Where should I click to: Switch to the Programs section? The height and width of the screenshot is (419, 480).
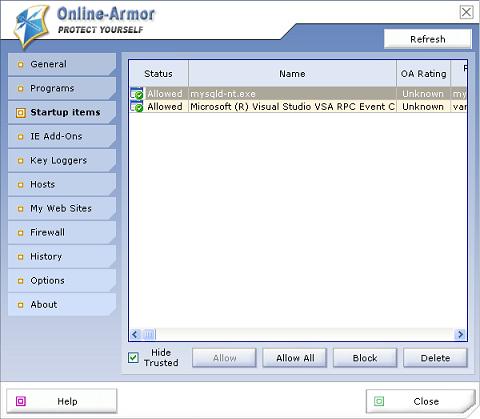[62, 88]
